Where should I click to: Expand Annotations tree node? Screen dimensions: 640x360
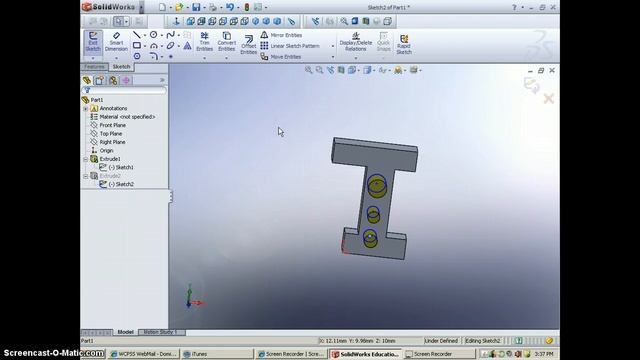click(86, 109)
